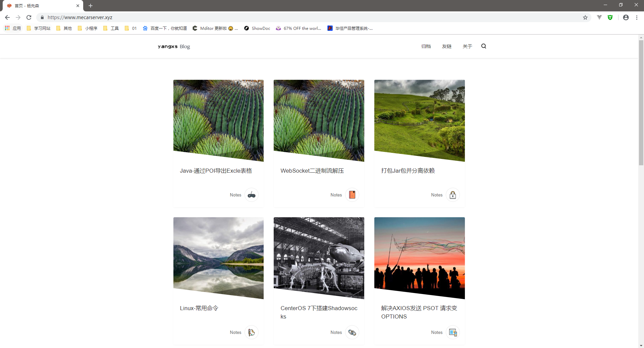Click the cactus thumbnail of WebSocket post
This screenshot has width=644, height=348.
(x=319, y=120)
